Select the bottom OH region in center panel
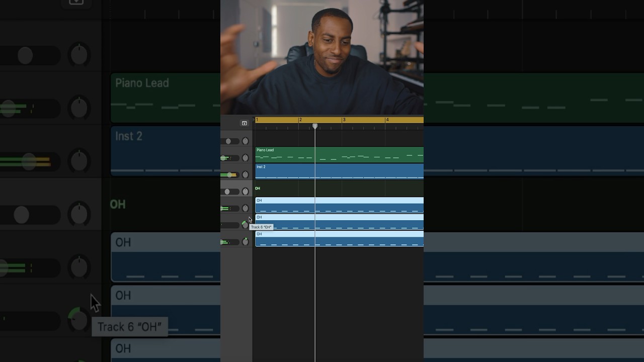Image resolution: width=644 pixels, height=362 pixels. [x=339, y=238]
